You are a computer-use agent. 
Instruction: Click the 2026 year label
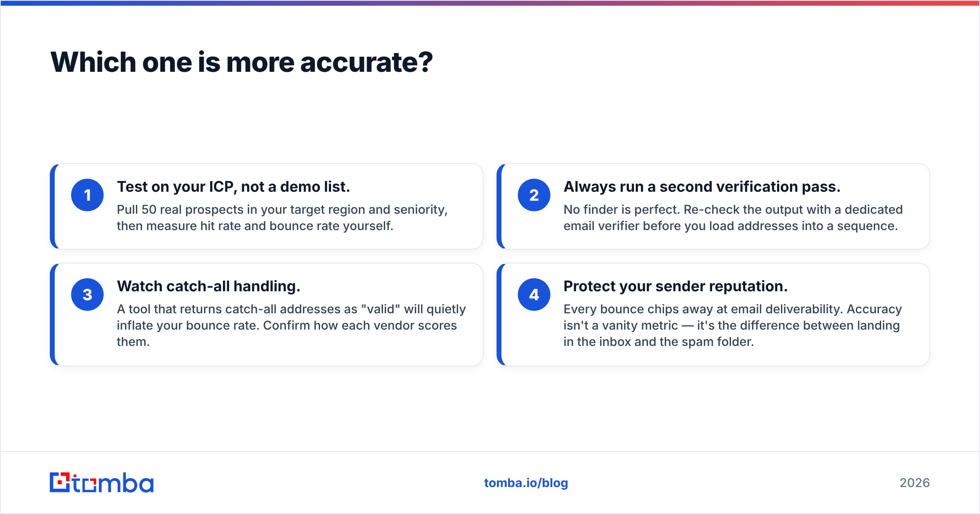tap(915, 483)
